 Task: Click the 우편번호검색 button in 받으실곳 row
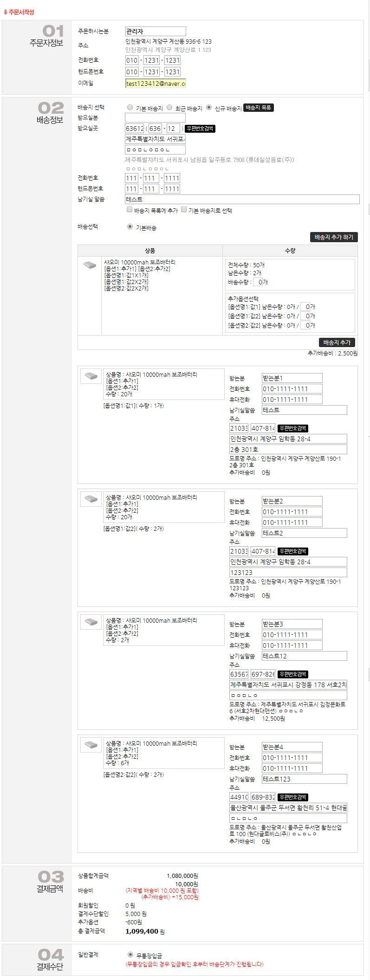pos(200,129)
